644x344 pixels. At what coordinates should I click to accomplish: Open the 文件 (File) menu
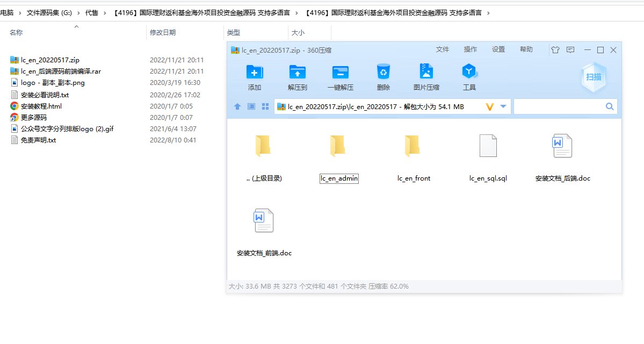click(443, 49)
